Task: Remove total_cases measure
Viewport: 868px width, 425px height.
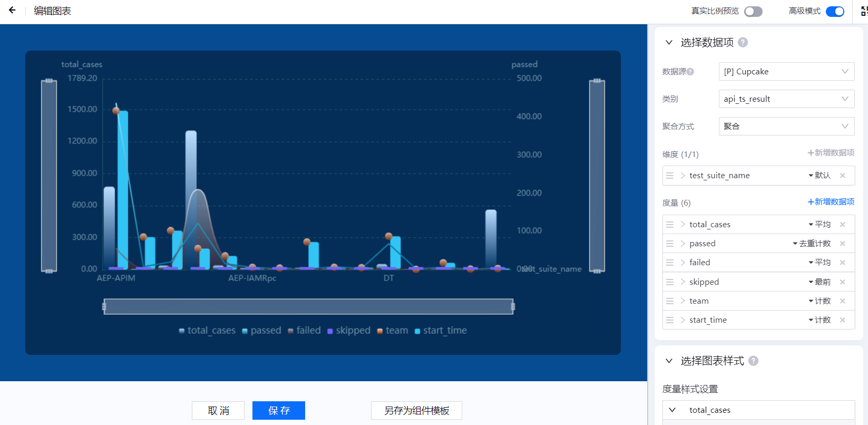Action: (843, 225)
